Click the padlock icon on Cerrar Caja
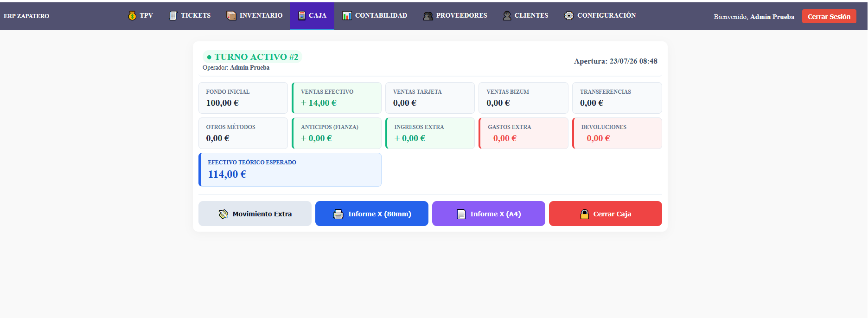 click(585, 214)
